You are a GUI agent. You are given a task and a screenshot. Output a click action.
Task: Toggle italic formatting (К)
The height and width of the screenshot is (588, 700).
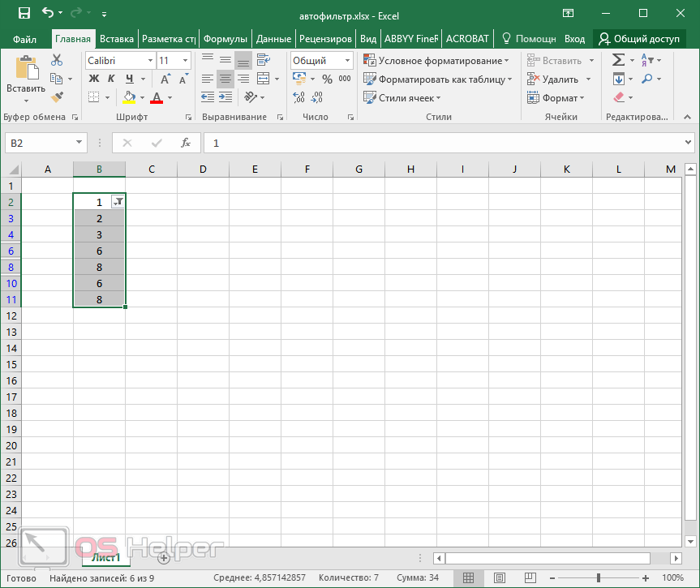pos(111,79)
